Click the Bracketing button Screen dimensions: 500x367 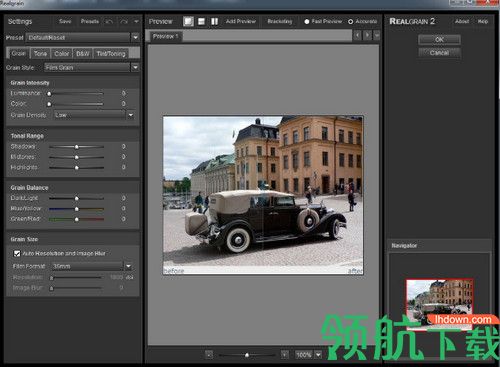click(x=280, y=21)
